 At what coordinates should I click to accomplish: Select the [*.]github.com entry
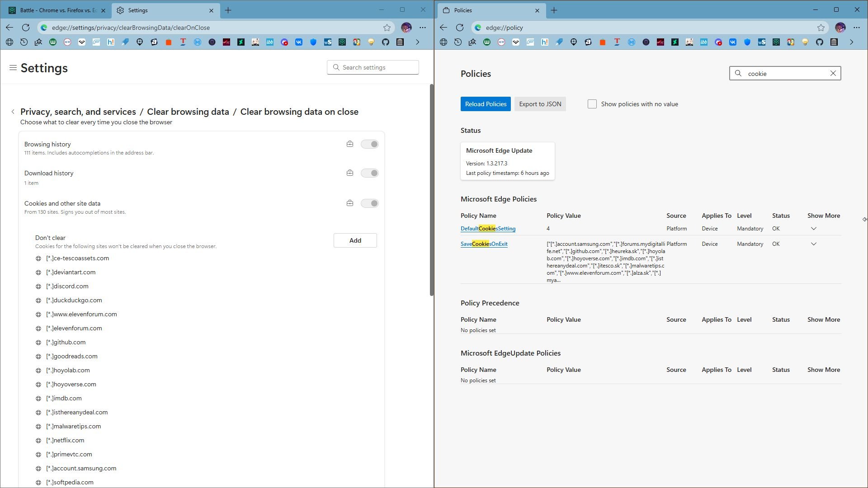(66, 342)
